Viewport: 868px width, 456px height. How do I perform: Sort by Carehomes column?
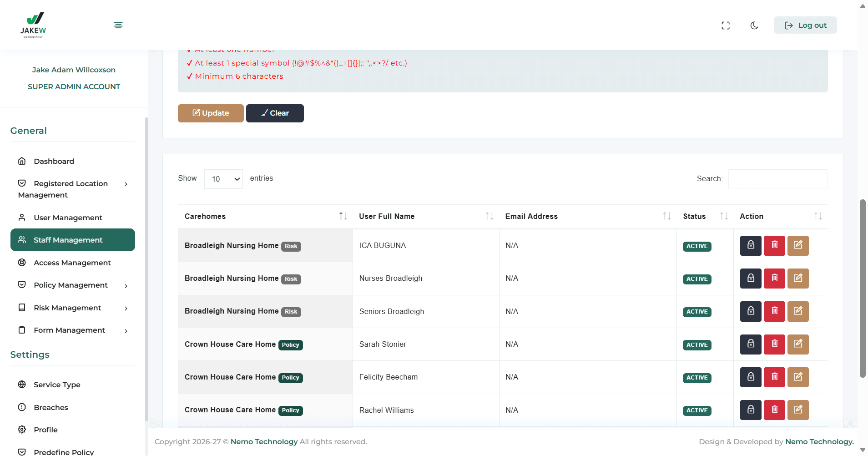point(265,217)
